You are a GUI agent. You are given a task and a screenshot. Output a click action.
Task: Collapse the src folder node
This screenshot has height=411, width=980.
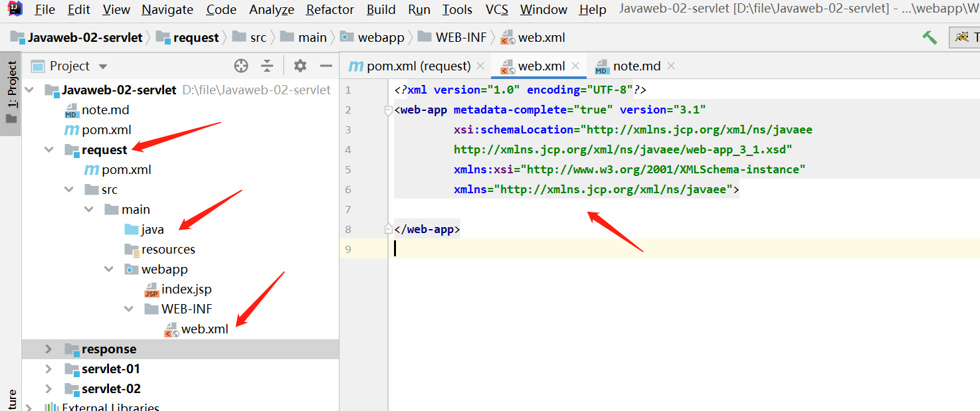69,189
